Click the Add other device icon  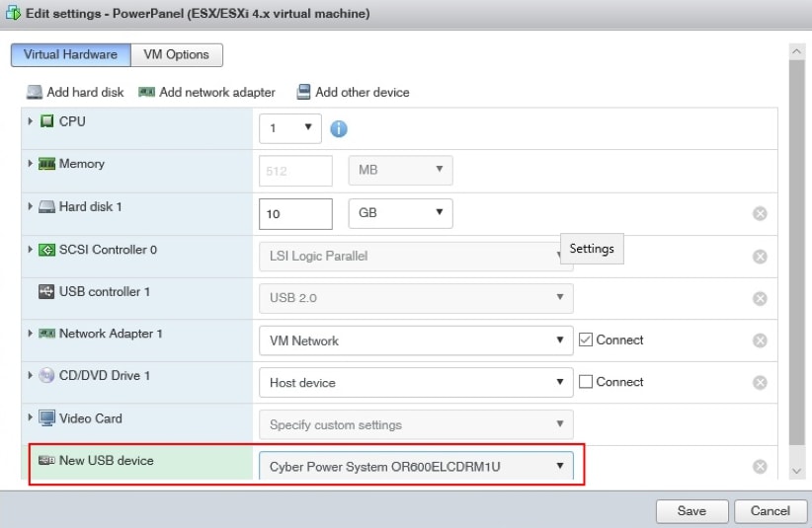coord(304,92)
